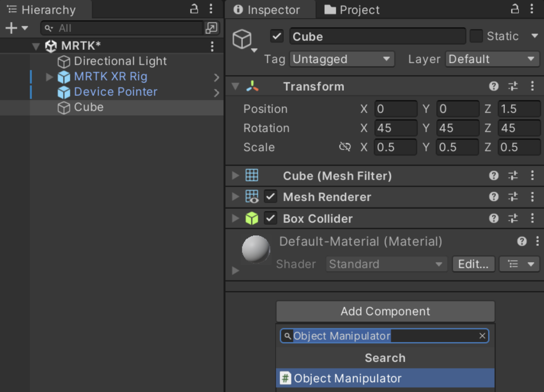Open the Shader dropdown showing Standard
544x392 pixels.
pos(386,264)
